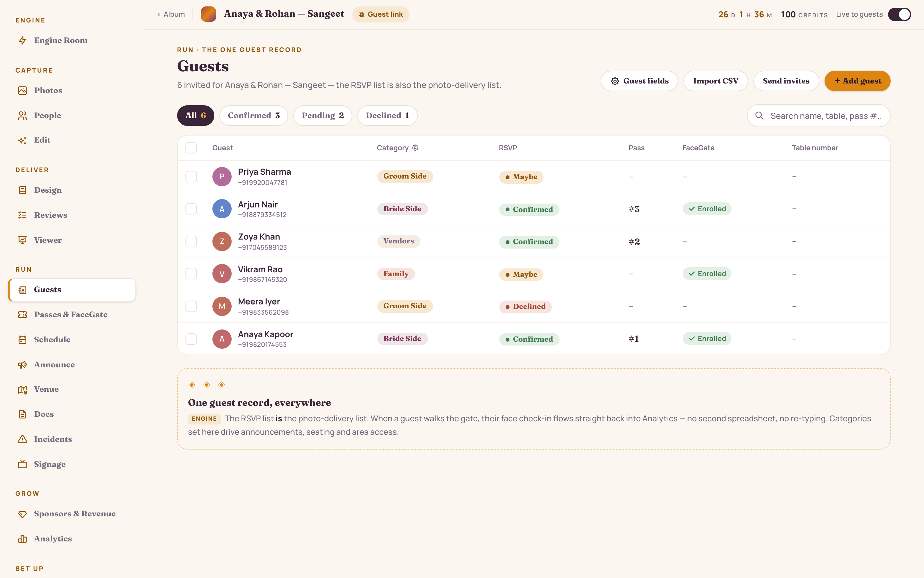Go back to Album

click(171, 14)
